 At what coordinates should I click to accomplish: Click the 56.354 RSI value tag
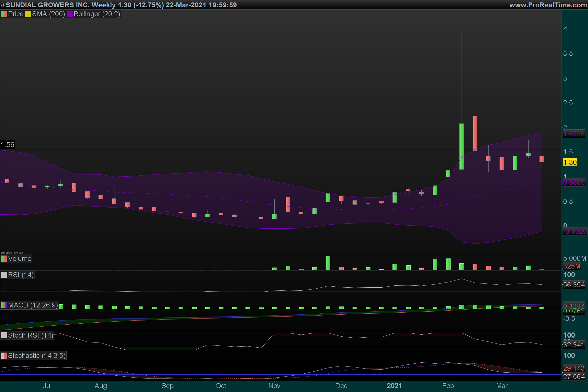pos(574,285)
